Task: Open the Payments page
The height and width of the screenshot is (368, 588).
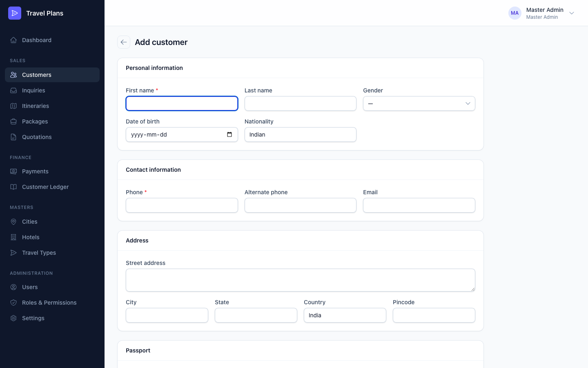Action: tap(52, 171)
